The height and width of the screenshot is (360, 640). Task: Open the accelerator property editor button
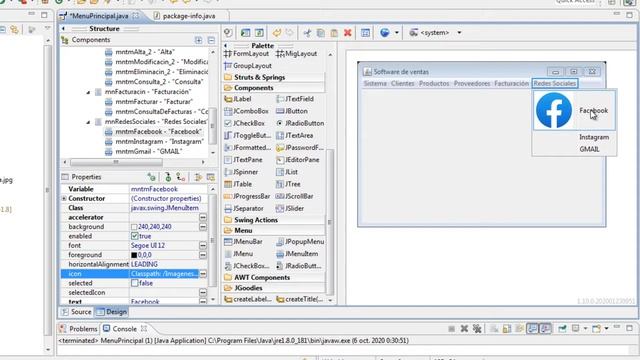pyautogui.click(x=203, y=217)
